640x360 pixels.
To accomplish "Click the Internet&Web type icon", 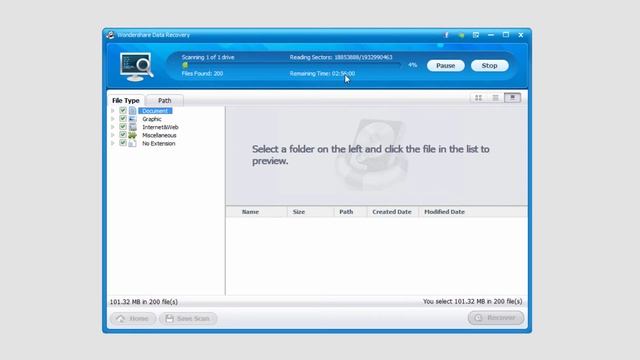I will coord(133,127).
